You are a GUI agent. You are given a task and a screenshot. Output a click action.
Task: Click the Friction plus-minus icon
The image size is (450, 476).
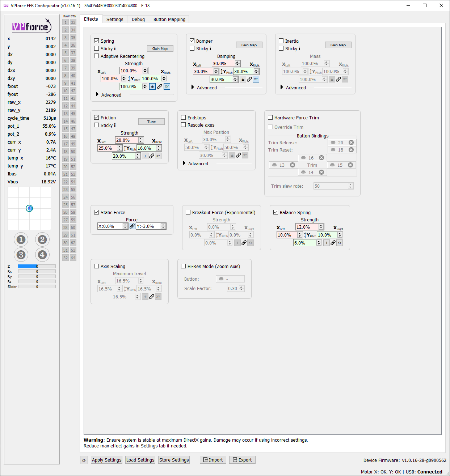coord(145,156)
